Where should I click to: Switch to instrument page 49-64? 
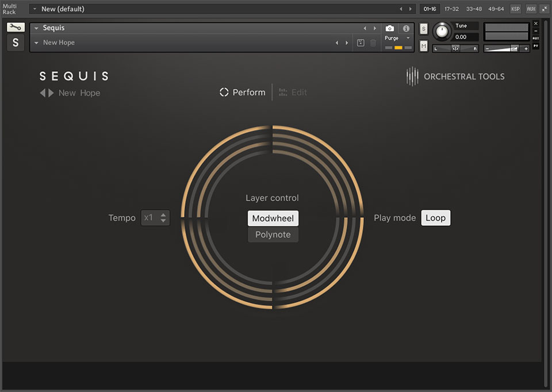coord(496,9)
